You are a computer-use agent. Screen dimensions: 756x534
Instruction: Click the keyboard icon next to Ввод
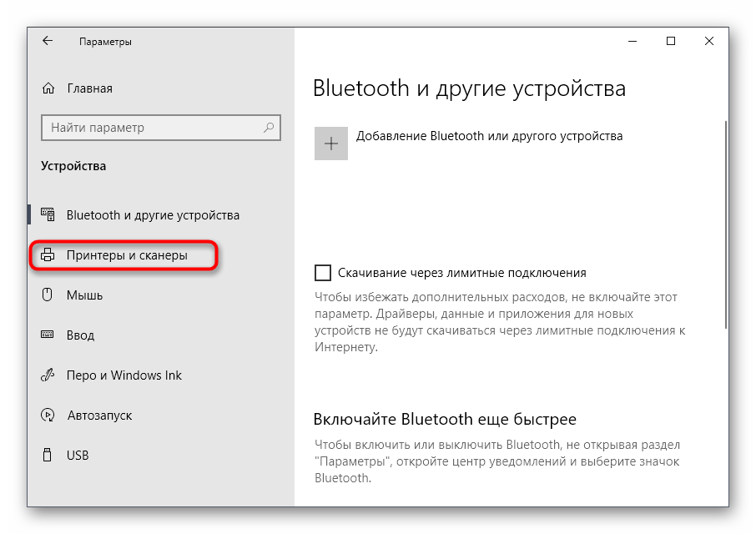[48, 335]
